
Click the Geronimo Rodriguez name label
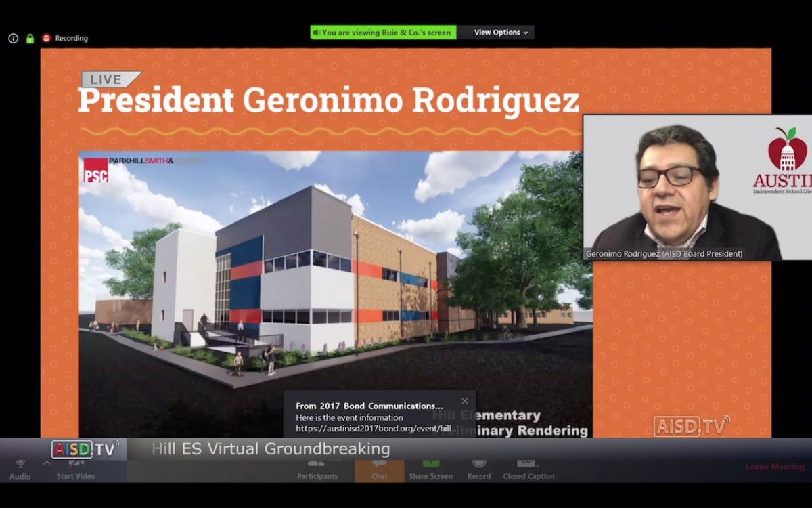(x=664, y=254)
